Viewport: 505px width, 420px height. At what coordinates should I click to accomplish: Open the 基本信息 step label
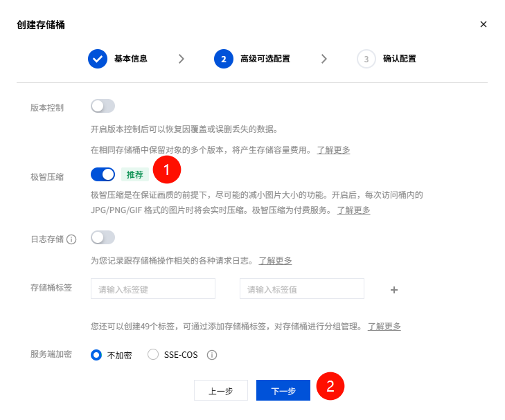131,59
